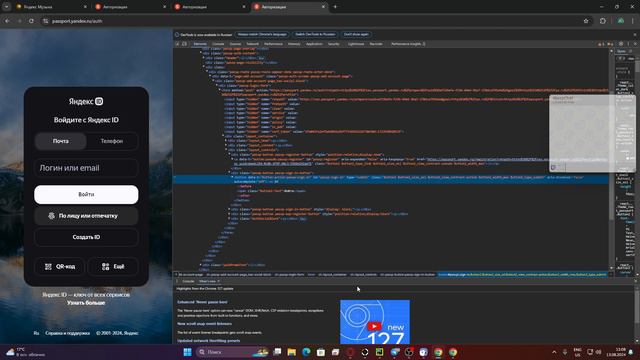Open the DevTools Performance tab
Viewport: 640px width, 360px height.
[273, 44]
